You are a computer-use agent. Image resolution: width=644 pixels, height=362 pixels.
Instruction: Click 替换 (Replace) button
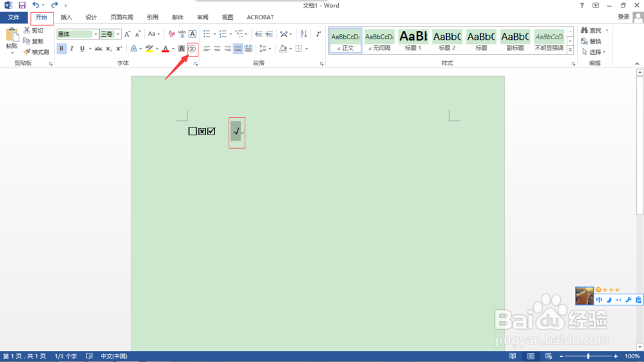point(591,41)
